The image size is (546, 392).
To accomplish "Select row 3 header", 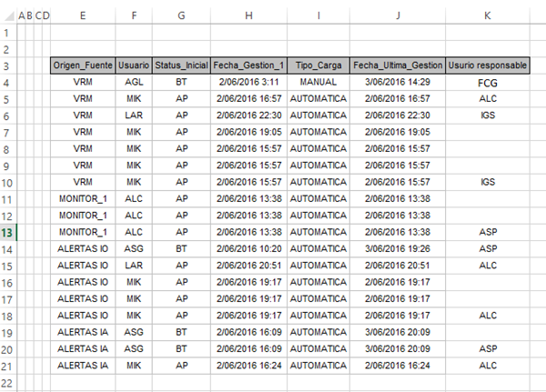I will [7, 66].
